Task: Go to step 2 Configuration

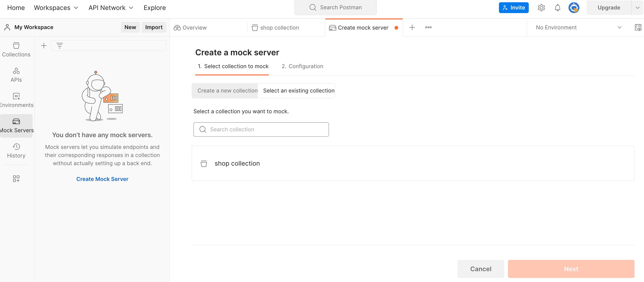Action: click(302, 66)
